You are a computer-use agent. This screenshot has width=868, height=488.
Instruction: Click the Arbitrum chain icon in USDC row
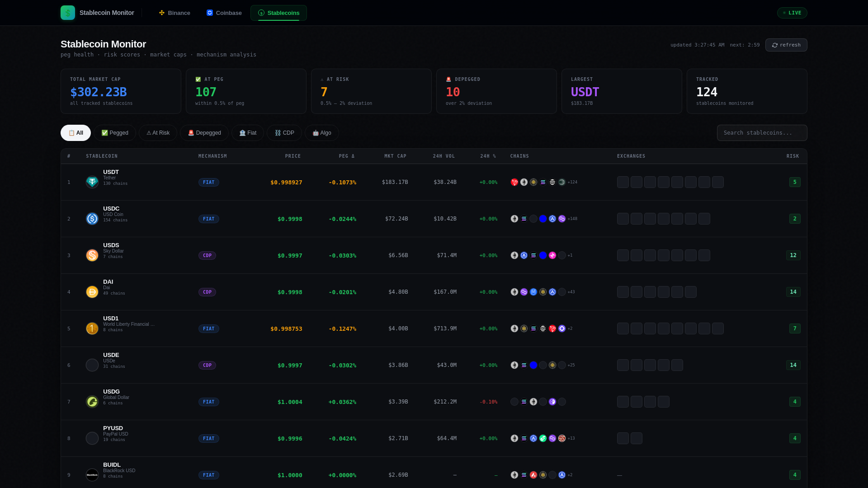click(552, 219)
